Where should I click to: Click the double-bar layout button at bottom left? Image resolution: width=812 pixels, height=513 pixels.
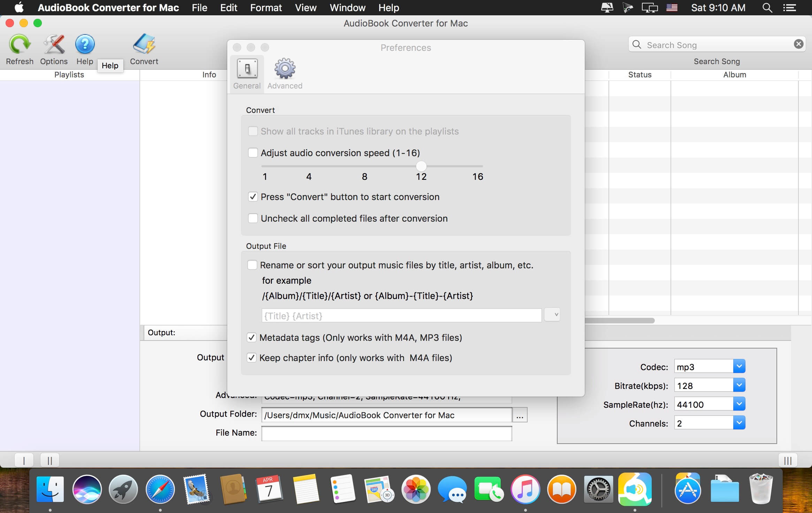click(x=49, y=460)
